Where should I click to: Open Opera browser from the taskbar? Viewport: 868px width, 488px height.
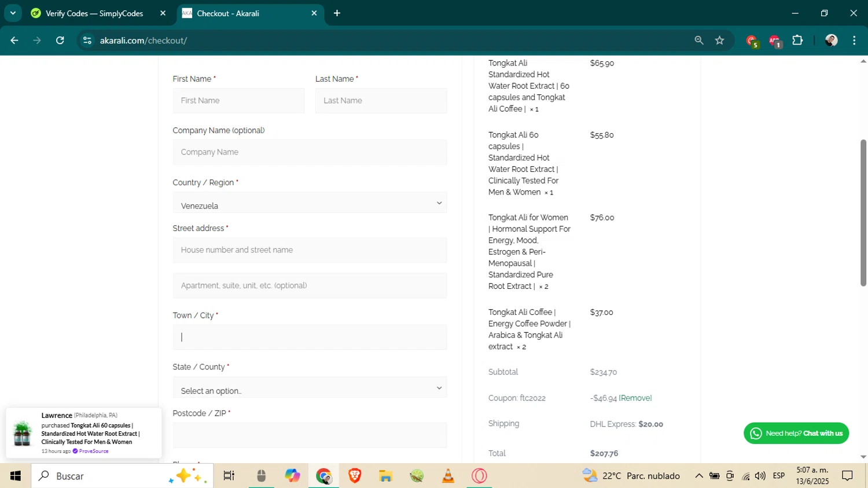pos(479,476)
